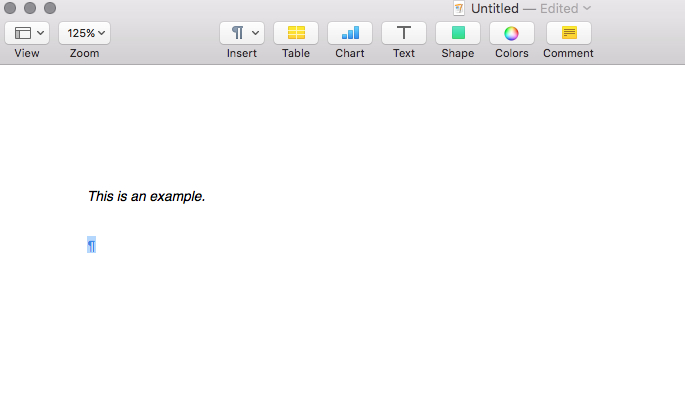This screenshot has height=396, width=685.
Task: Place cursor in 'This is an example.' text
Action: [x=146, y=196]
